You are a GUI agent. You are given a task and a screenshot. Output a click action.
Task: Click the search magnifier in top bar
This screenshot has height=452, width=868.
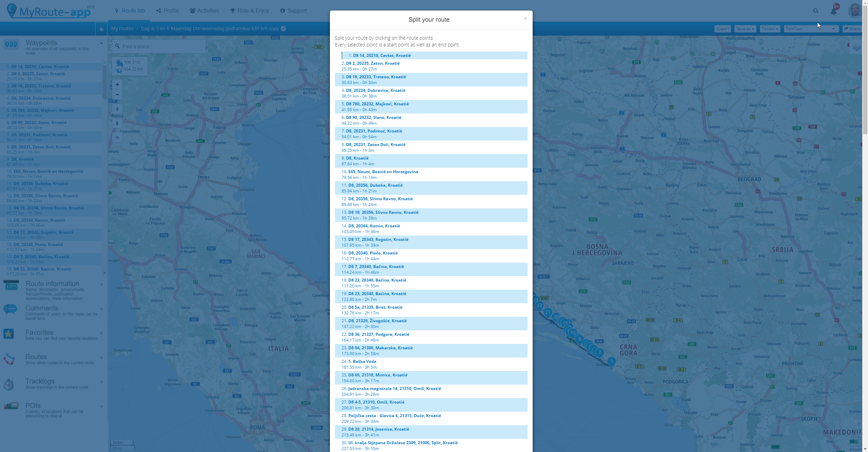[816, 11]
